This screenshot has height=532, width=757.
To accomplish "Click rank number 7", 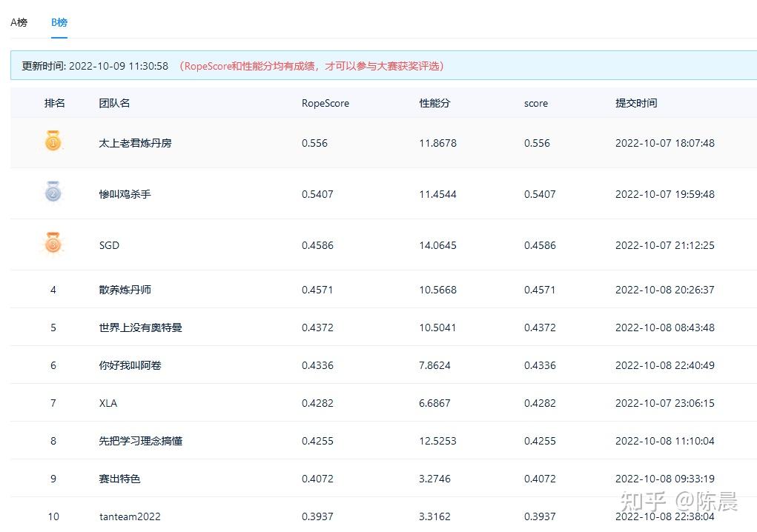I will (53, 403).
